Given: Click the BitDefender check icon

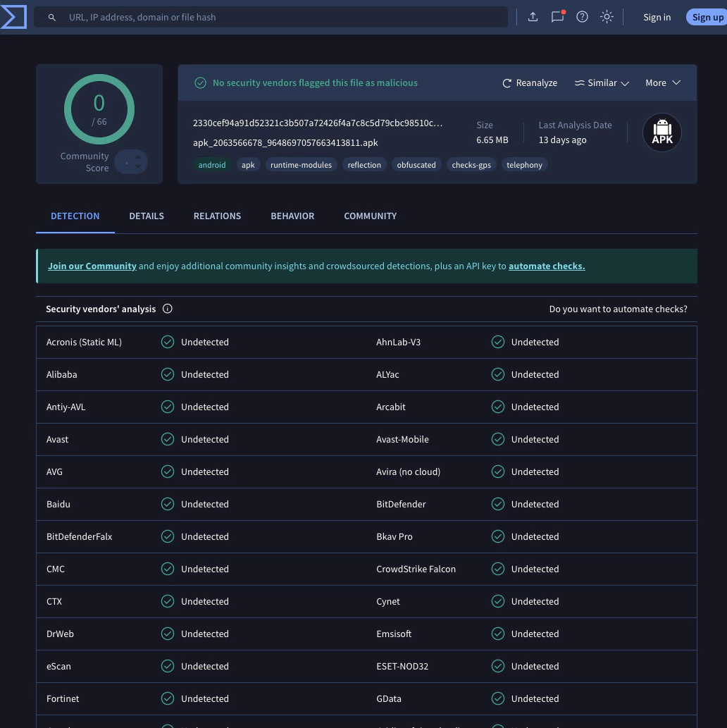Looking at the screenshot, I should tap(498, 504).
